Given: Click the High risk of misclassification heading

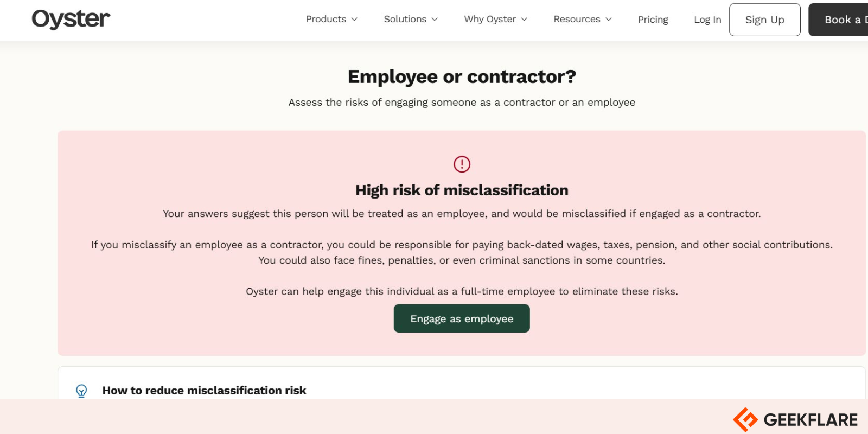Looking at the screenshot, I should 461,190.
